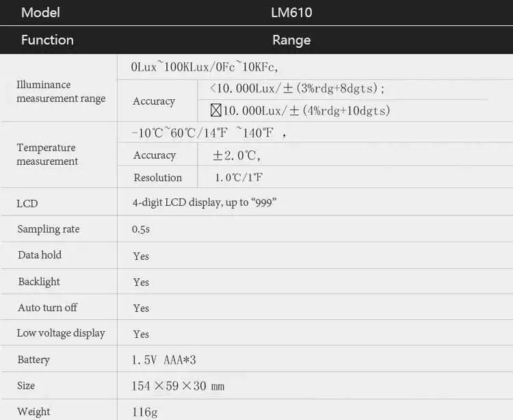The image size is (513, 420).
Task: Click the ±2.0℃ accuracy value
Action: pyautogui.click(x=237, y=155)
